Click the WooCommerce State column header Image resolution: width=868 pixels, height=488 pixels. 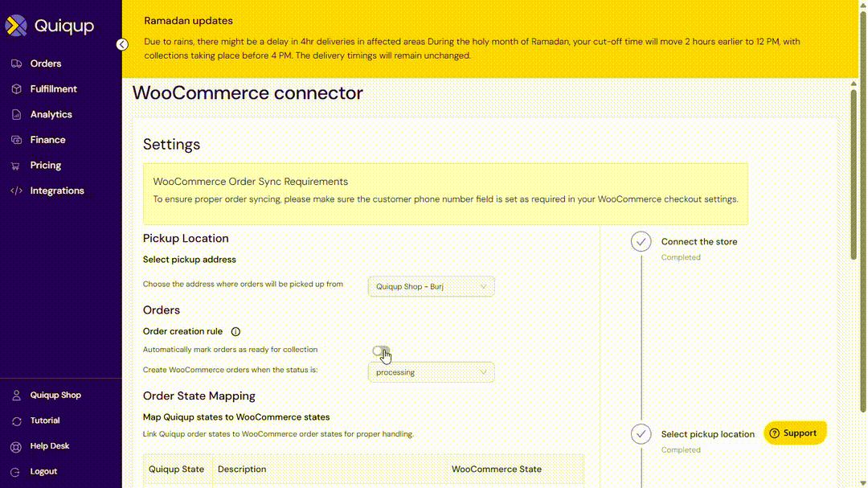point(497,470)
